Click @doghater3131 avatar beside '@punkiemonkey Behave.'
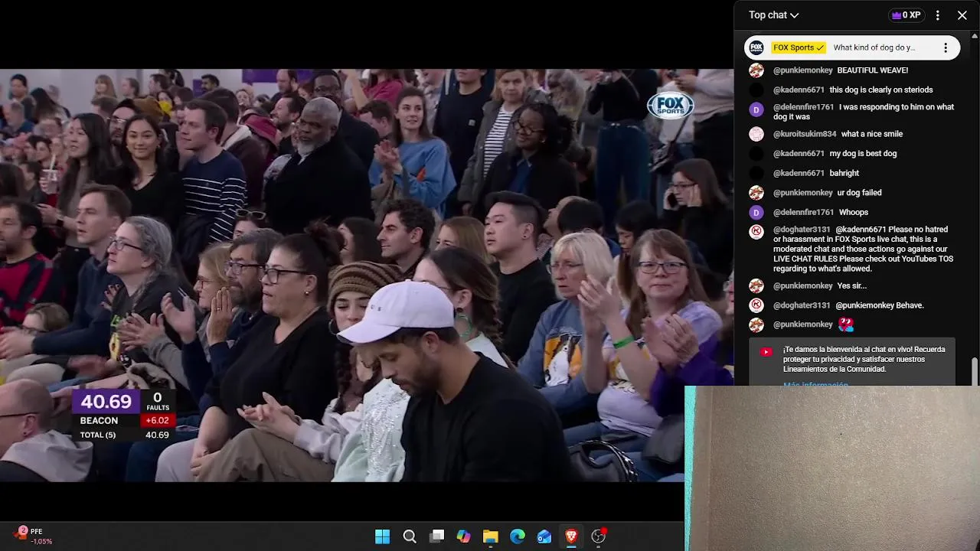The height and width of the screenshot is (551, 980). coord(756,305)
